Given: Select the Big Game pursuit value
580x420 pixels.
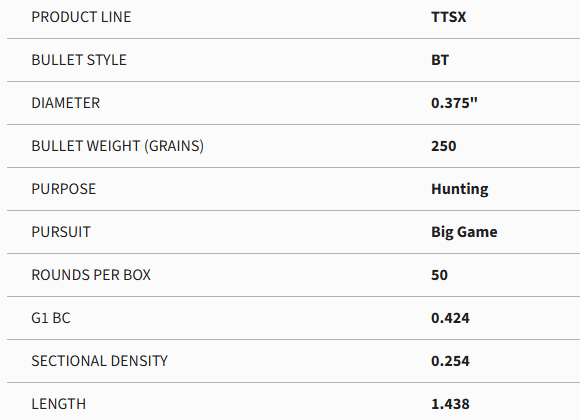Looking at the screenshot, I should pos(464,232).
